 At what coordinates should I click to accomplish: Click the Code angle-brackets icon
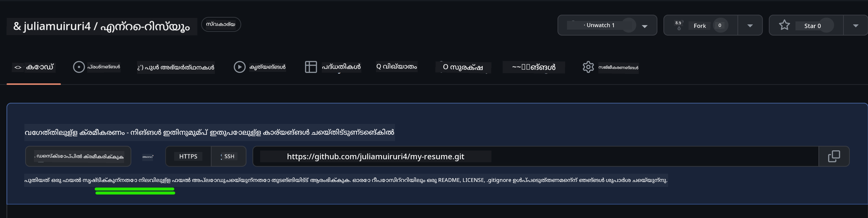pyautogui.click(x=18, y=67)
